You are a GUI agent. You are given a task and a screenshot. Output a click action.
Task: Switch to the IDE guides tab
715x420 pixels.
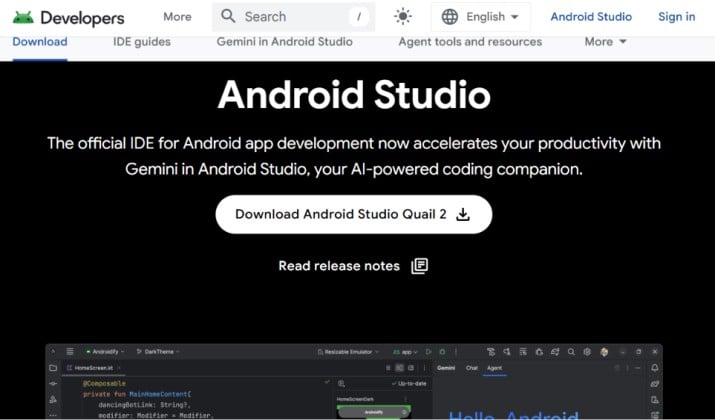pos(142,41)
